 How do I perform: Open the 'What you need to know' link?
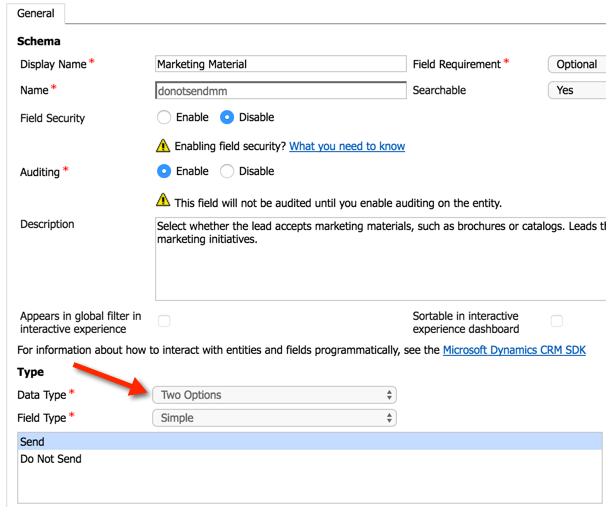point(347,146)
